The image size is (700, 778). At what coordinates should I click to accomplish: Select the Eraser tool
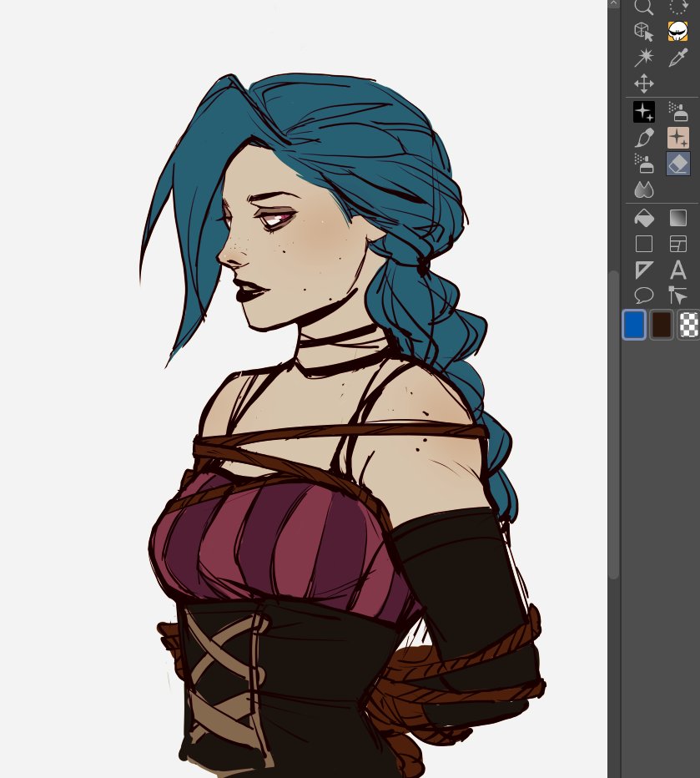(677, 164)
